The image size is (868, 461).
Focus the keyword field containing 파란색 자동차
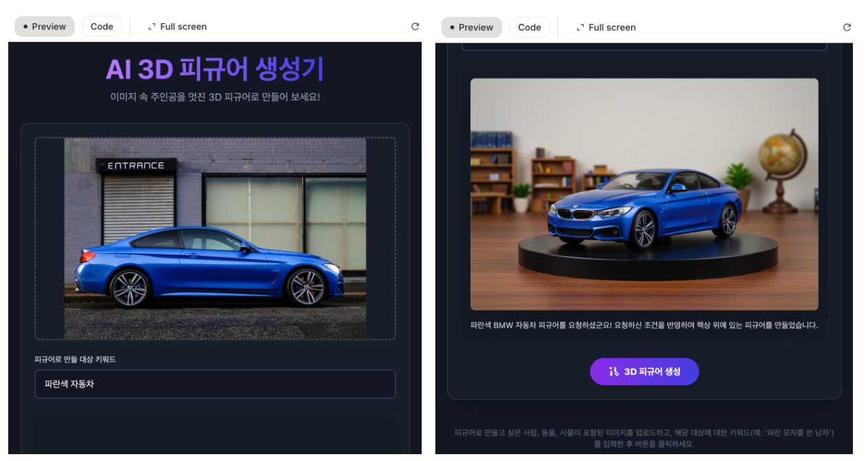(215, 384)
